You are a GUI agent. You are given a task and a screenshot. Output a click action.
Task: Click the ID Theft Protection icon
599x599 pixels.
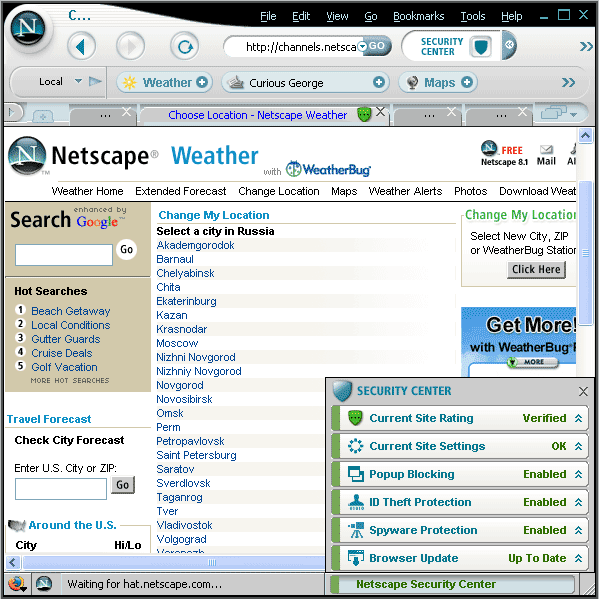click(x=356, y=502)
